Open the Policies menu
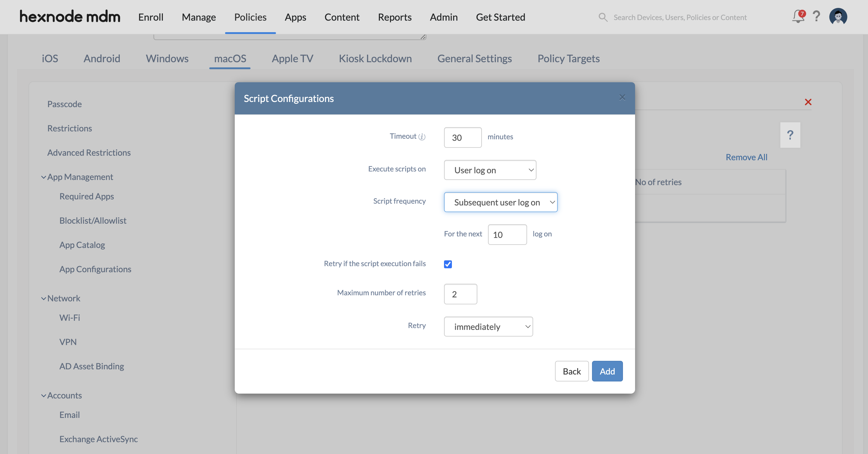Screen dimensions: 868x454 [250, 17]
